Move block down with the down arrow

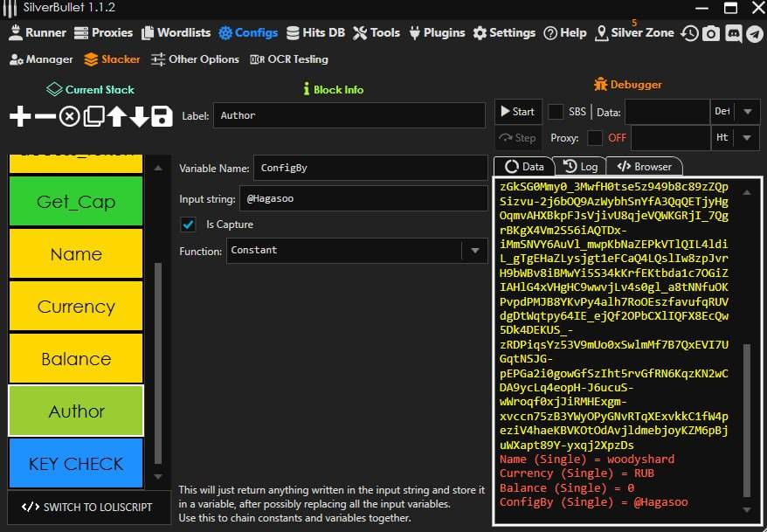click(139, 116)
